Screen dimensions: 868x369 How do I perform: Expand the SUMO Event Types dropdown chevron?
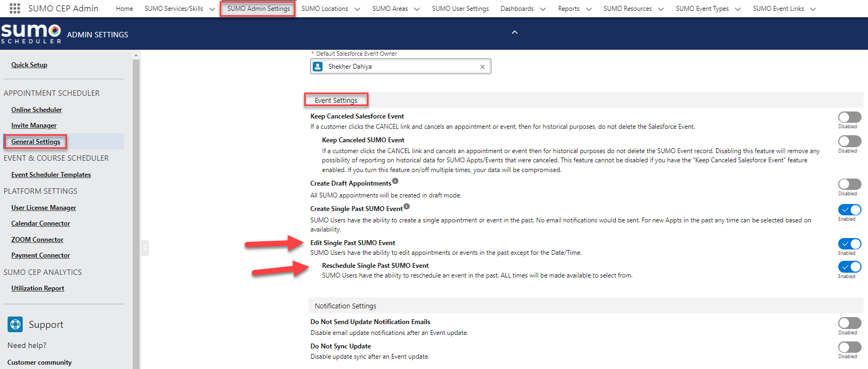738,9
